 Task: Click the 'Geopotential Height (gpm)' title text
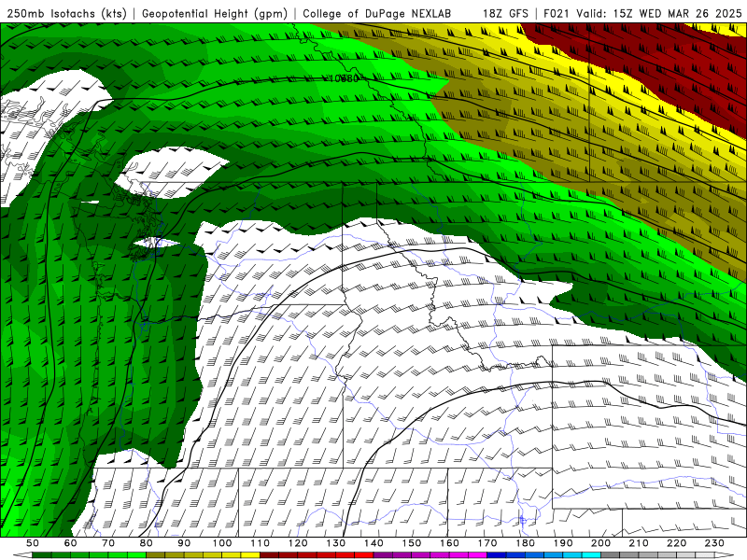pyautogui.click(x=215, y=13)
